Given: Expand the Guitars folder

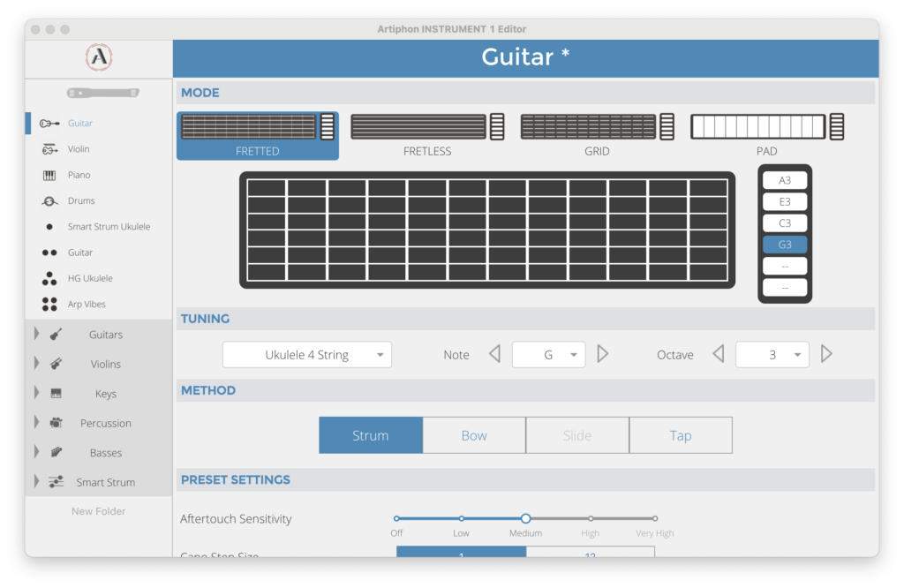Looking at the screenshot, I should pyautogui.click(x=37, y=335).
